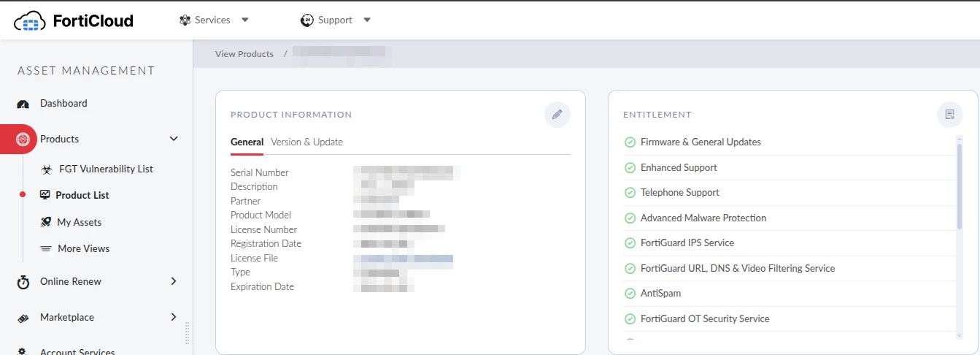This screenshot has height=355, width=980.
Task: Click the Services menu icon
Action: [x=185, y=20]
